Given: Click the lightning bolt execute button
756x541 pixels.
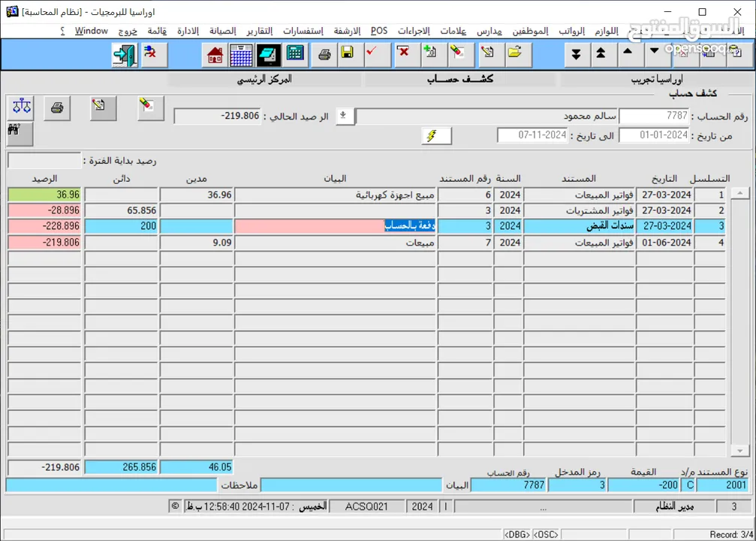Looking at the screenshot, I should point(436,135).
